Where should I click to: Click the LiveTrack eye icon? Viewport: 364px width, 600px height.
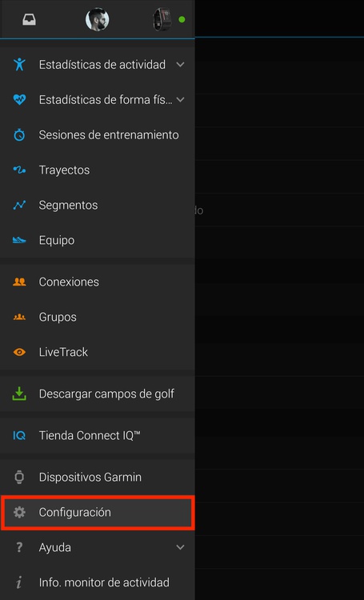pyautogui.click(x=19, y=352)
